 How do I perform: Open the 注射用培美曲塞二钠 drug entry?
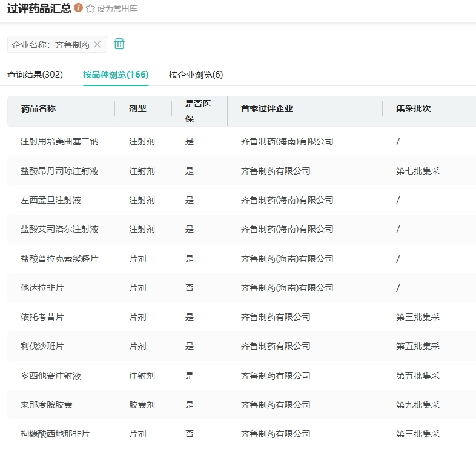point(59,141)
